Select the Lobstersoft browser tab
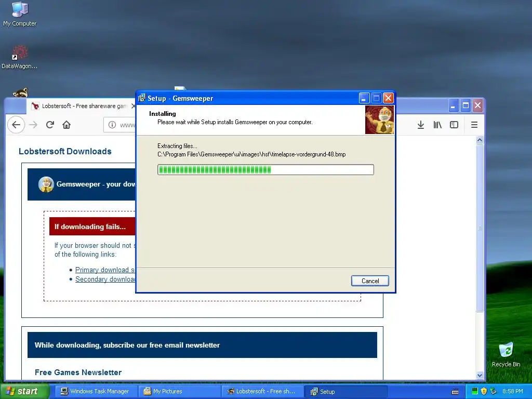532x399 pixels. 81,106
